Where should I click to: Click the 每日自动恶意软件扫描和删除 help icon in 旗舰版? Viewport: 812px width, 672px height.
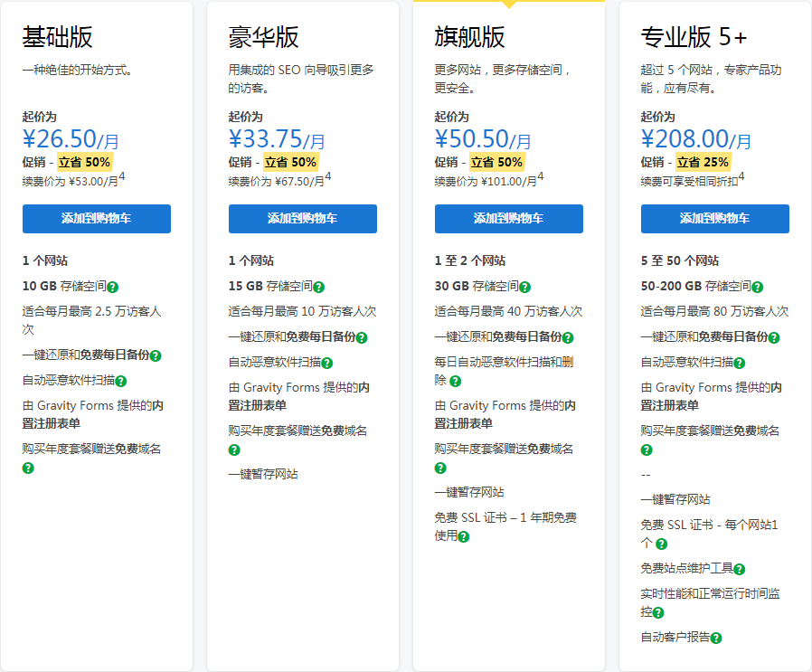point(456,380)
